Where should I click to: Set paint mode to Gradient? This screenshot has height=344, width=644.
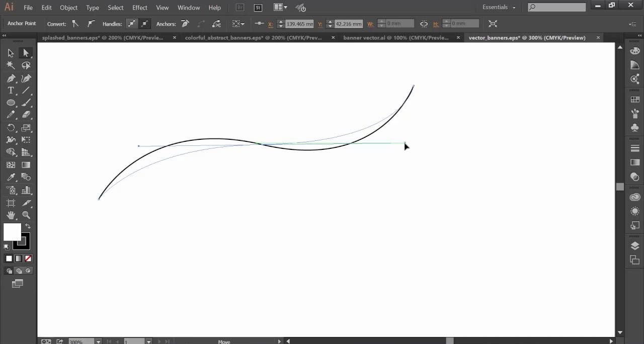(x=19, y=259)
